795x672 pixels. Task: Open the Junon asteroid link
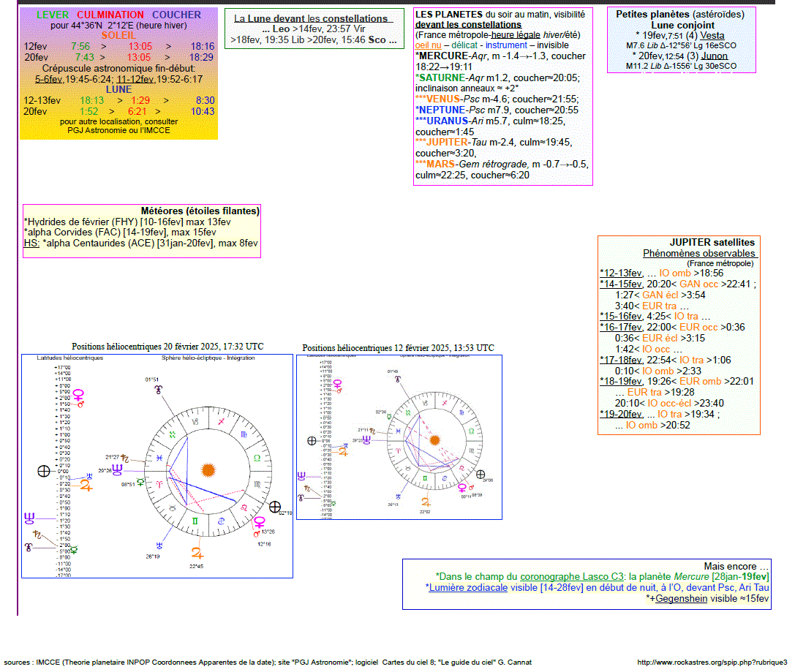tap(714, 56)
